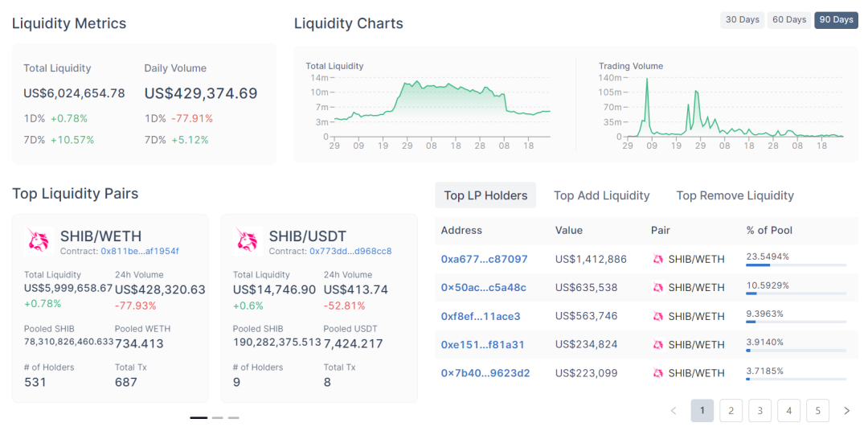Select the 60 Days chart range
The width and height of the screenshot is (868, 435).
pos(789,20)
